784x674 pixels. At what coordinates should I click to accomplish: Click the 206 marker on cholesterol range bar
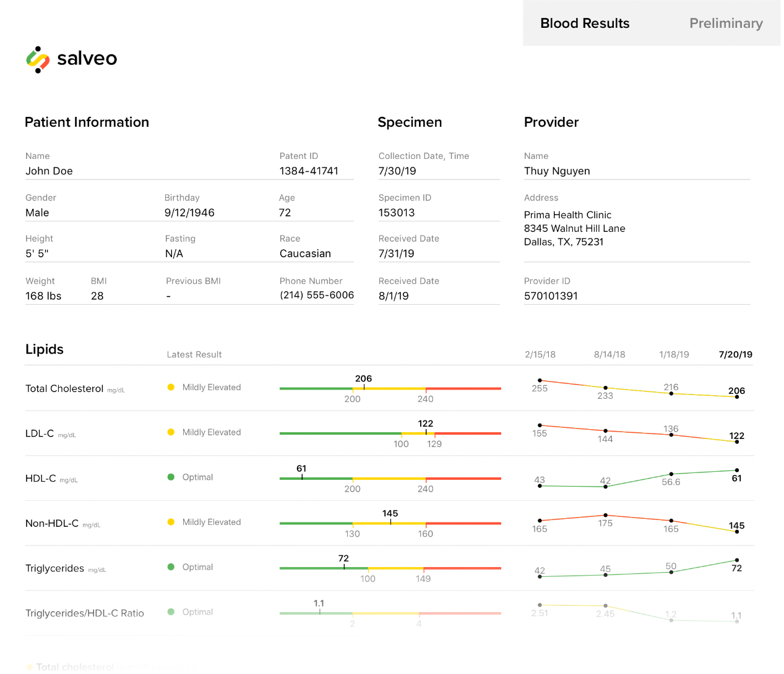pyautogui.click(x=364, y=388)
